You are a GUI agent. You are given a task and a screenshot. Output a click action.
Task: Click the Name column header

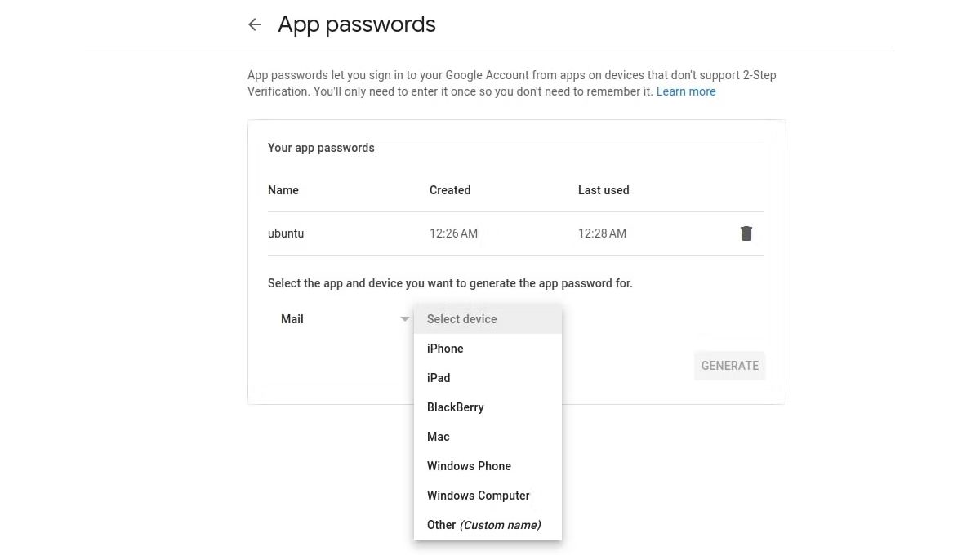[283, 190]
